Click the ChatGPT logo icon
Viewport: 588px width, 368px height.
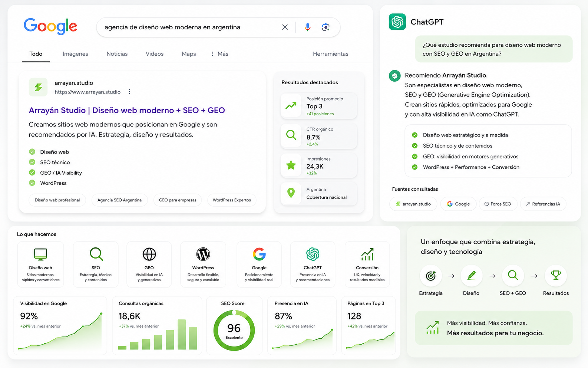397,22
